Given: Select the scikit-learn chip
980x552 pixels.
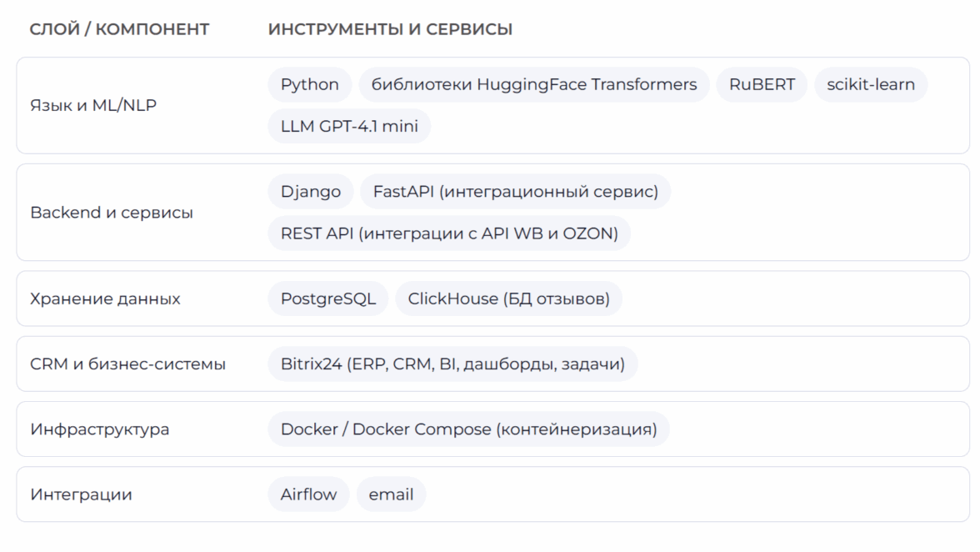Looking at the screenshot, I should point(871,85).
